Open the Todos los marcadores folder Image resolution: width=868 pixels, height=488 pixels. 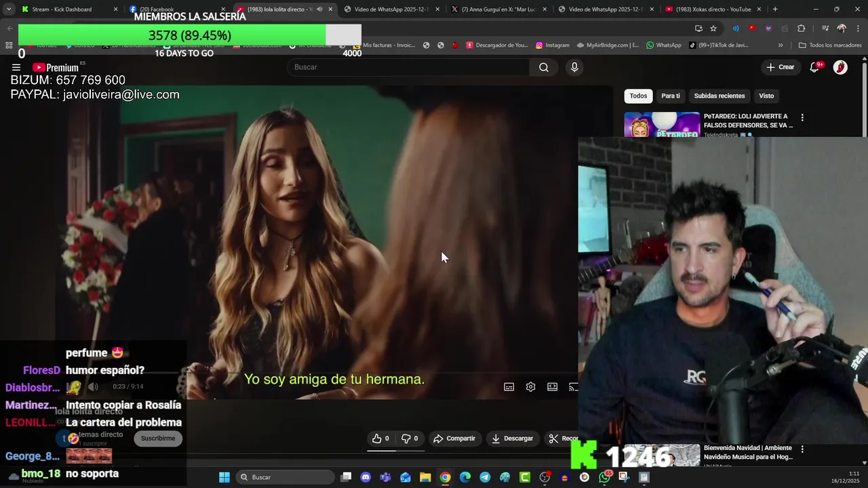pyautogui.click(x=830, y=45)
